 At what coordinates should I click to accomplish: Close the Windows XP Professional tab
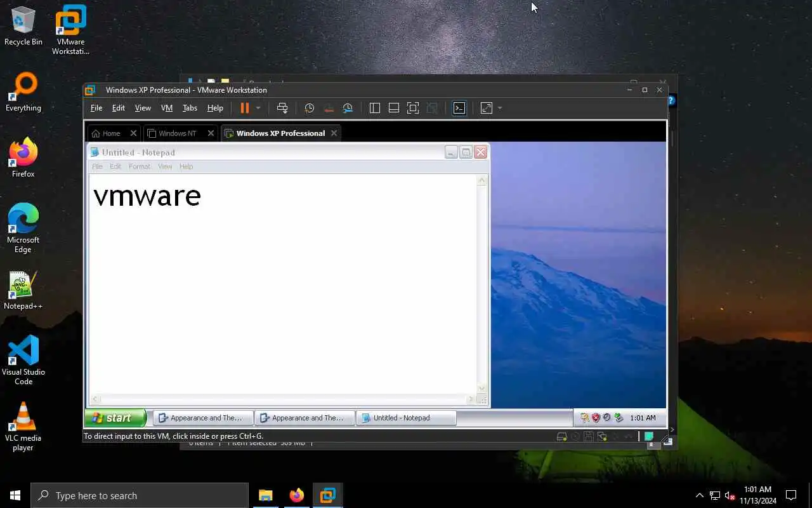point(334,133)
